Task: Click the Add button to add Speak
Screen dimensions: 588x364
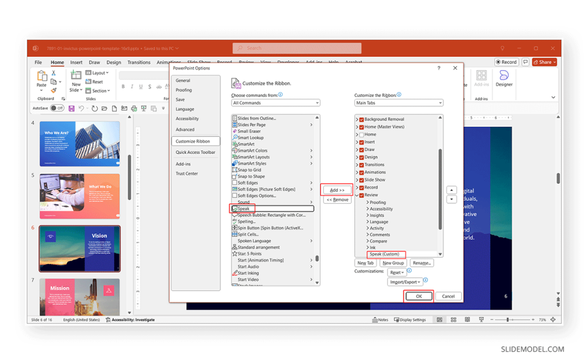Action: tap(336, 189)
